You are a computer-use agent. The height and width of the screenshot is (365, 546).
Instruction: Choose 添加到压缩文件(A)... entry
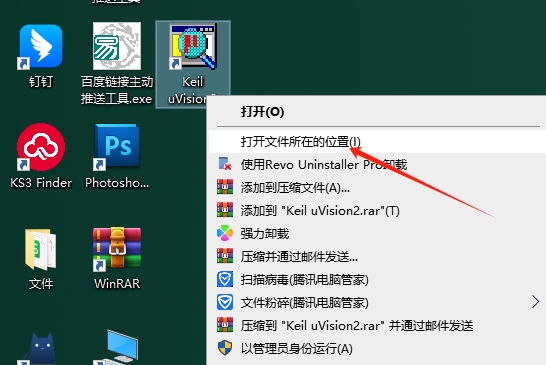[x=376, y=187]
